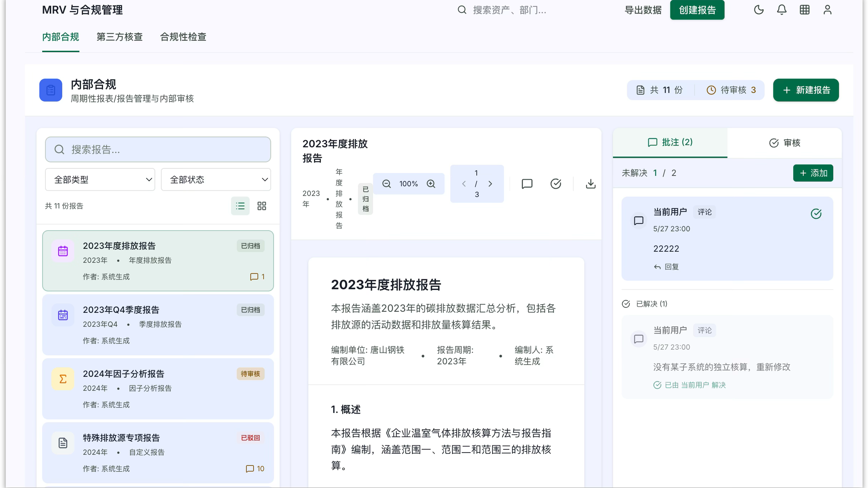
Task: Click 待审核 3 summary badge
Action: coord(731,90)
